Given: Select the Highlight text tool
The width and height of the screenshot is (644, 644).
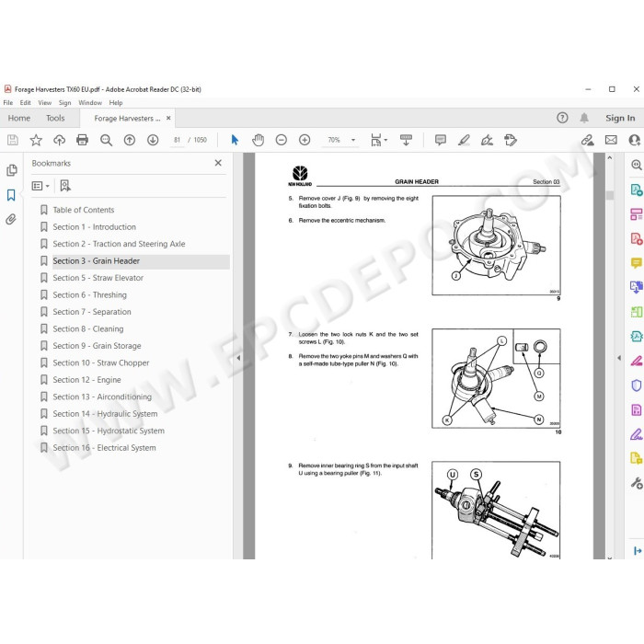Looking at the screenshot, I should [x=464, y=140].
